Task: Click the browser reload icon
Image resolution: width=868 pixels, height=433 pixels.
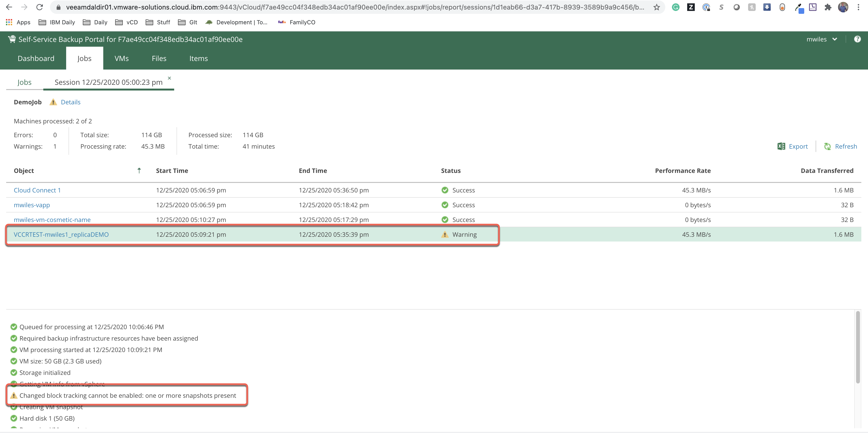Action: point(39,7)
